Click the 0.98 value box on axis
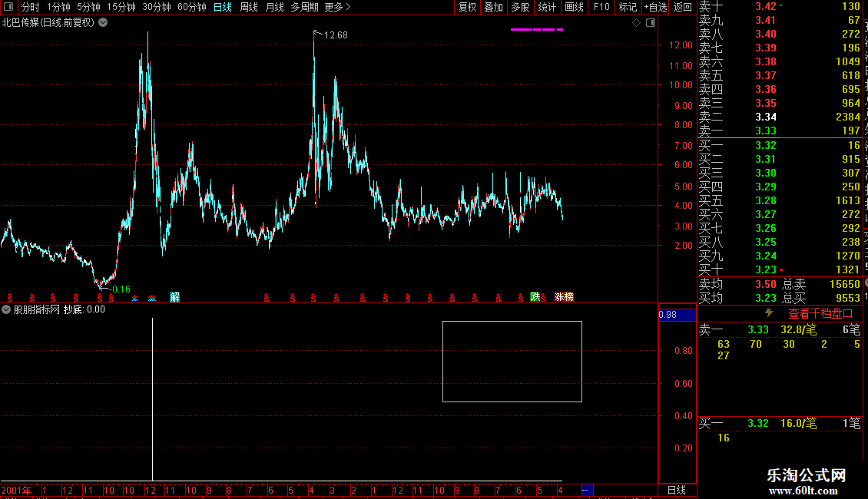 677,315
